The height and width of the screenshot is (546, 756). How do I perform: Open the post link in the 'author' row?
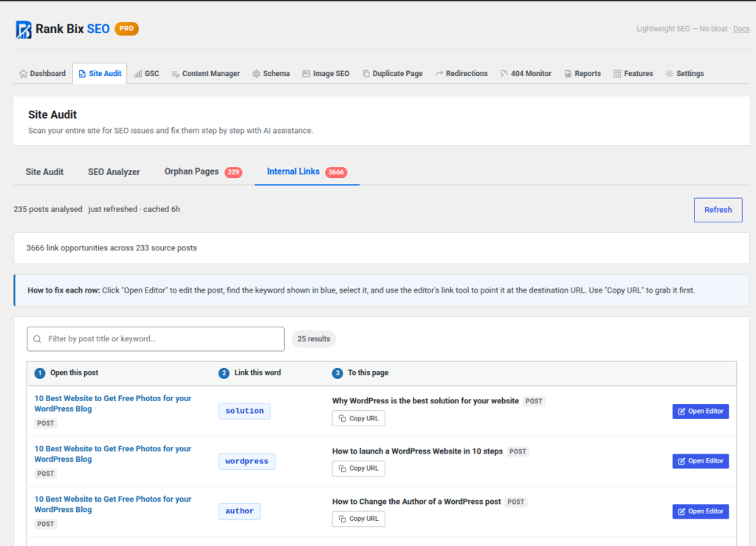tap(113, 504)
